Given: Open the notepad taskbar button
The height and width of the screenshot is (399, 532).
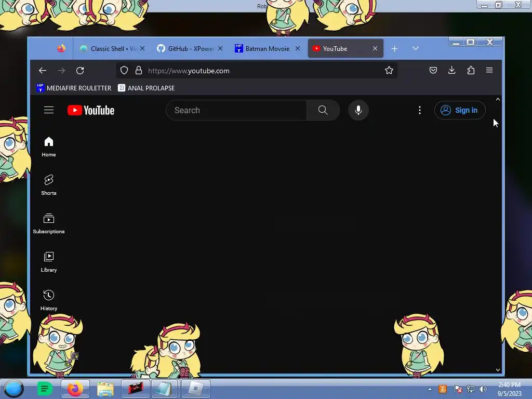Looking at the screenshot, I should [x=166, y=389].
